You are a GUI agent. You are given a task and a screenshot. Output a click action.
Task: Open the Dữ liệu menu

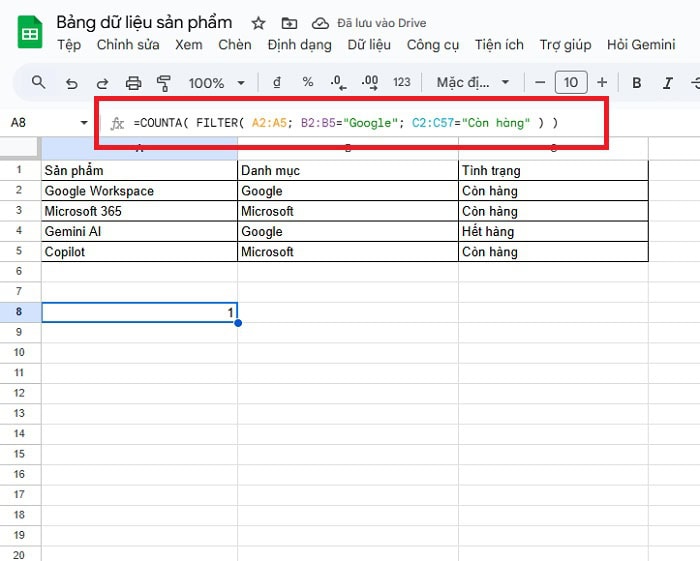[369, 45]
